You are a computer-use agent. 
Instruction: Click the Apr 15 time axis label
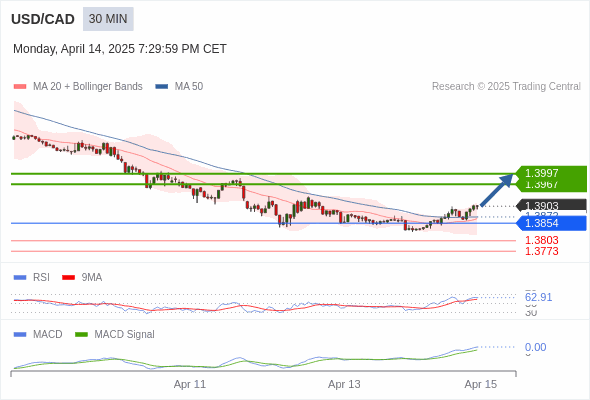pyautogui.click(x=481, y=384)
